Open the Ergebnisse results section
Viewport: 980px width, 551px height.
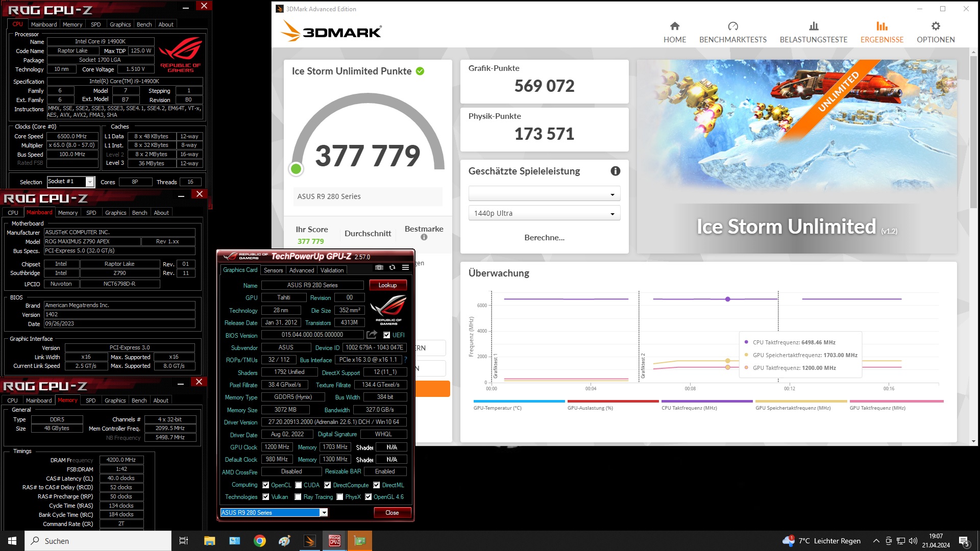tap(881, 32)
